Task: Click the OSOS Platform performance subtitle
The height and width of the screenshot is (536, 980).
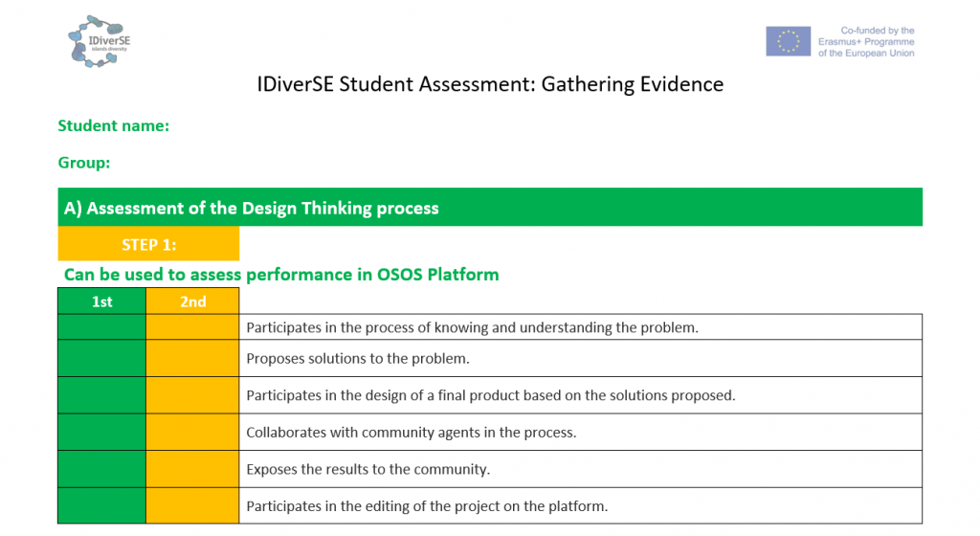Action: [x=281, y=275]
